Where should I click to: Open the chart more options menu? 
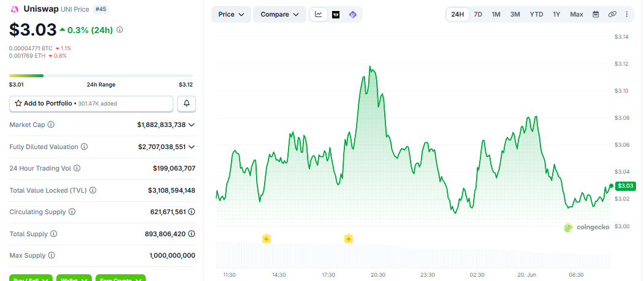[x=627, y=14]
